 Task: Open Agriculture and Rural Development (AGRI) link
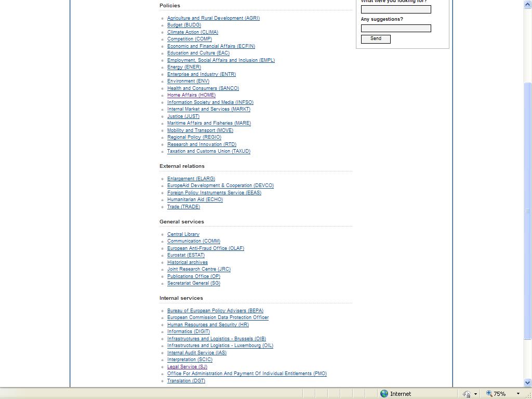click(x=213, y=18)
